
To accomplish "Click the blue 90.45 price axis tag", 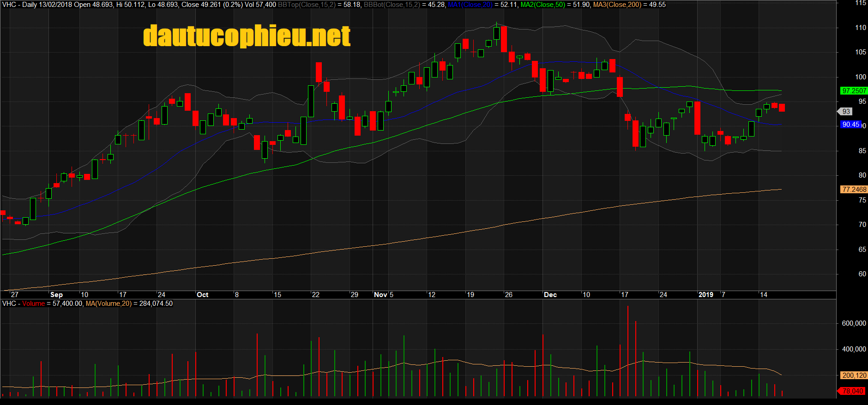I will [850, 125].
